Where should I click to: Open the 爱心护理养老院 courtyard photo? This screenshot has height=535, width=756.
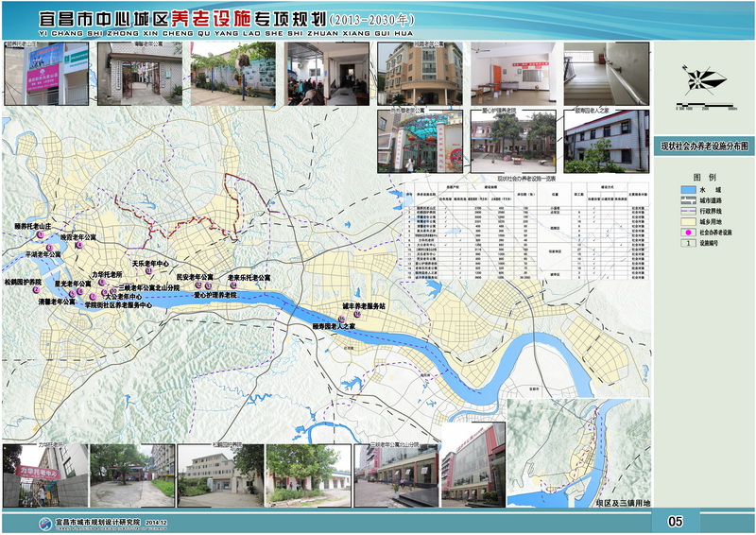[514, 142]
